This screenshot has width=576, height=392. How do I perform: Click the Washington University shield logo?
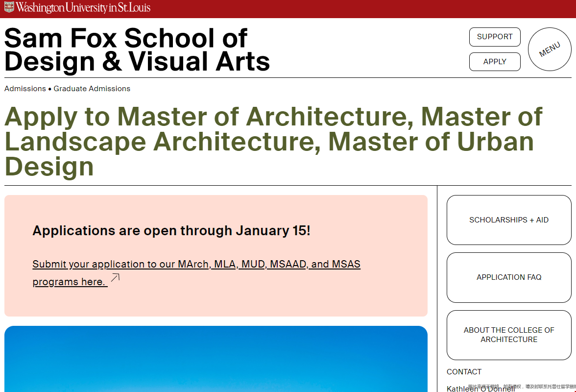click(x=9, y=7)
